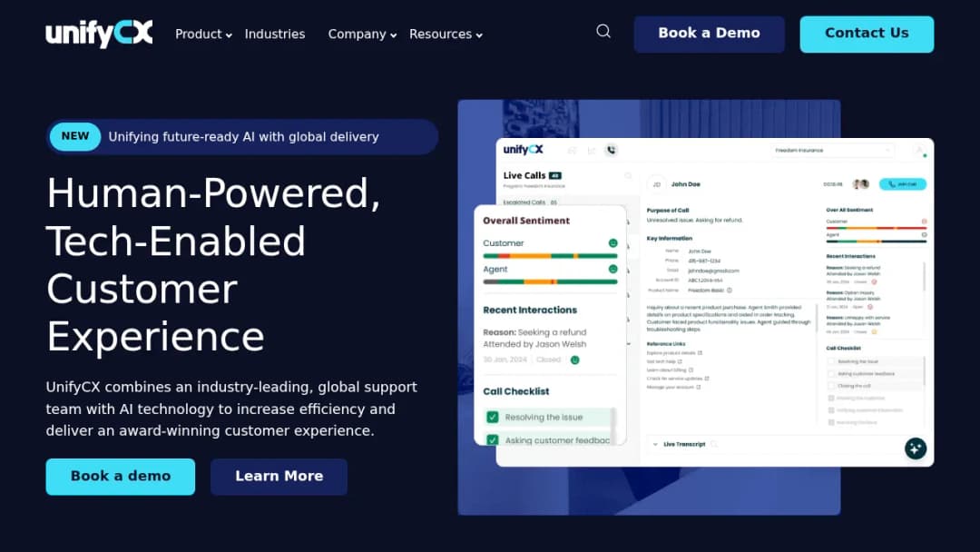This screenshot has width=980, height=552.
Task: Click Customer bar under Over All Sentiment
Action: [x=877, y=228]
